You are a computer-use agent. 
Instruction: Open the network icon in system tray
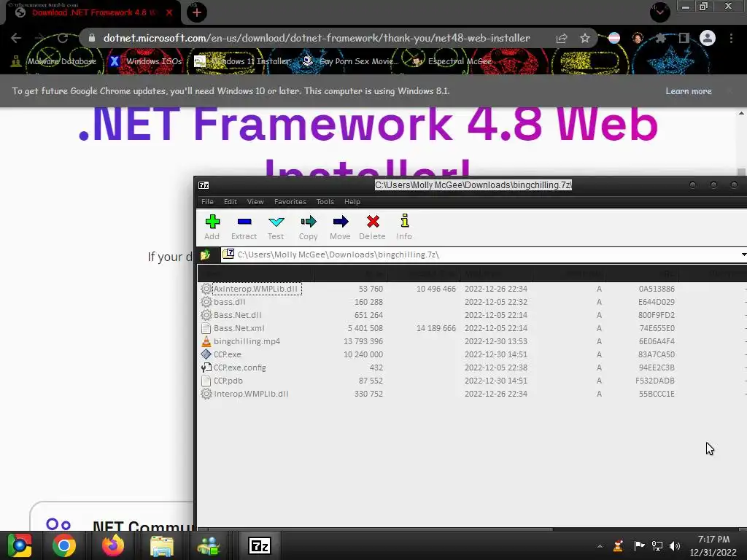(x=657, y=545)
